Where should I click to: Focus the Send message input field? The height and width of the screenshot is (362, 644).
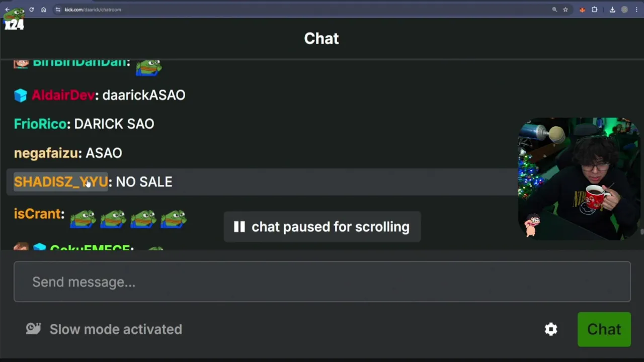pos(322,282)
